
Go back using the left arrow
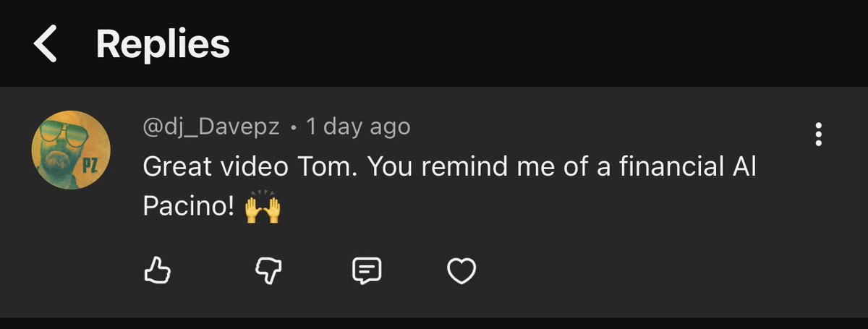point(45,44)
